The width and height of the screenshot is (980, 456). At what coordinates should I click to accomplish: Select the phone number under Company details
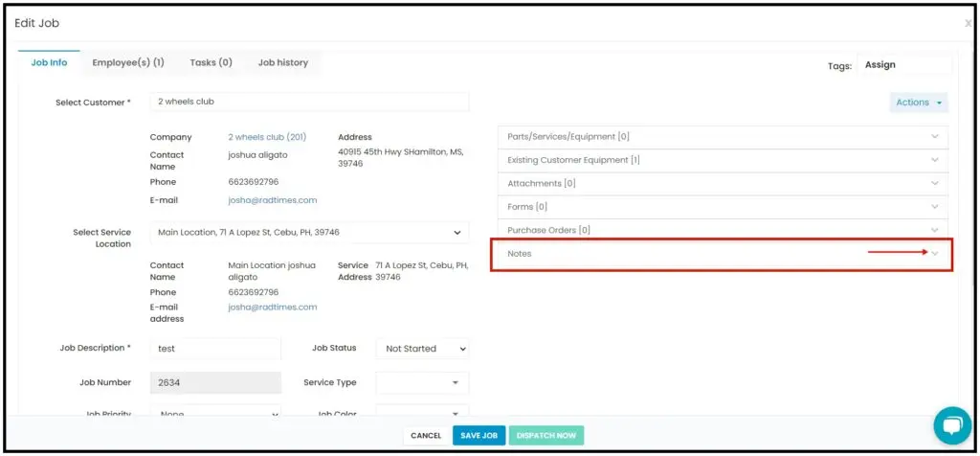[253, 182]
